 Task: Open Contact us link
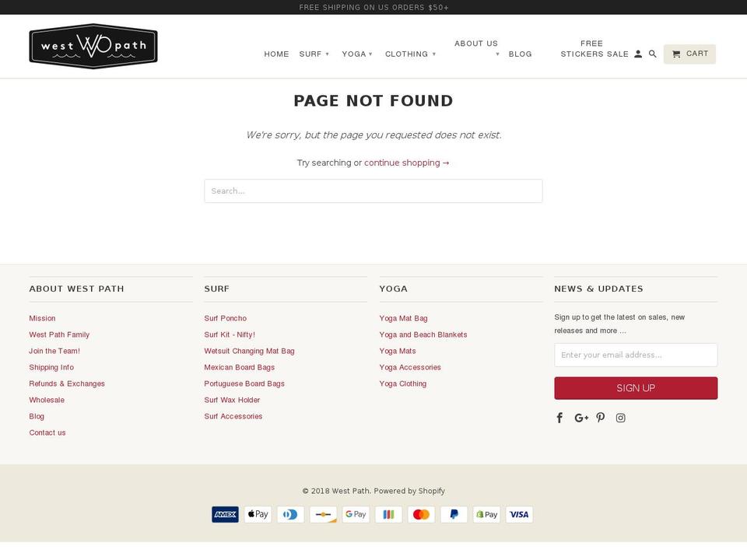(47, 433)
